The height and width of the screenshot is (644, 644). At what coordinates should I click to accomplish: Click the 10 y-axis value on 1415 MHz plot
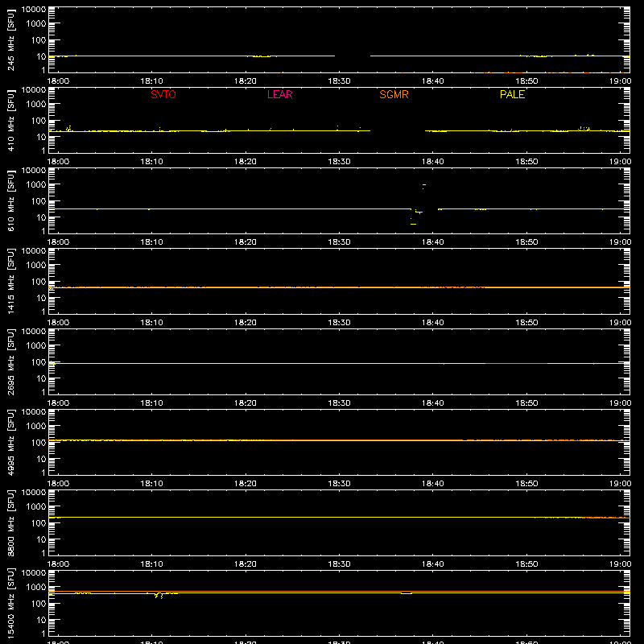(x=41, y=298)
